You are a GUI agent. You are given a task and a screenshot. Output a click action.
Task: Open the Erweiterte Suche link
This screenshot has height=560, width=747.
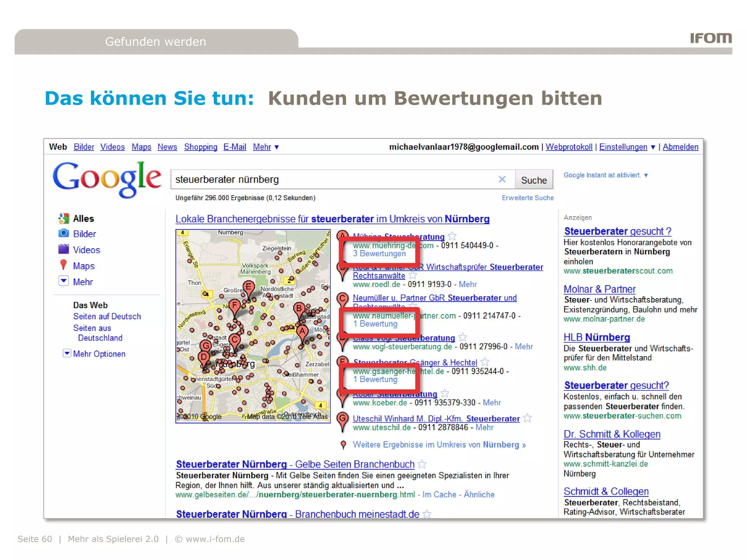527,198
